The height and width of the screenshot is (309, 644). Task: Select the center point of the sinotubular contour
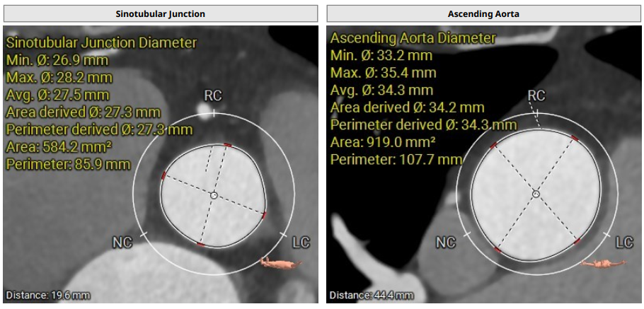coord(214,194)
